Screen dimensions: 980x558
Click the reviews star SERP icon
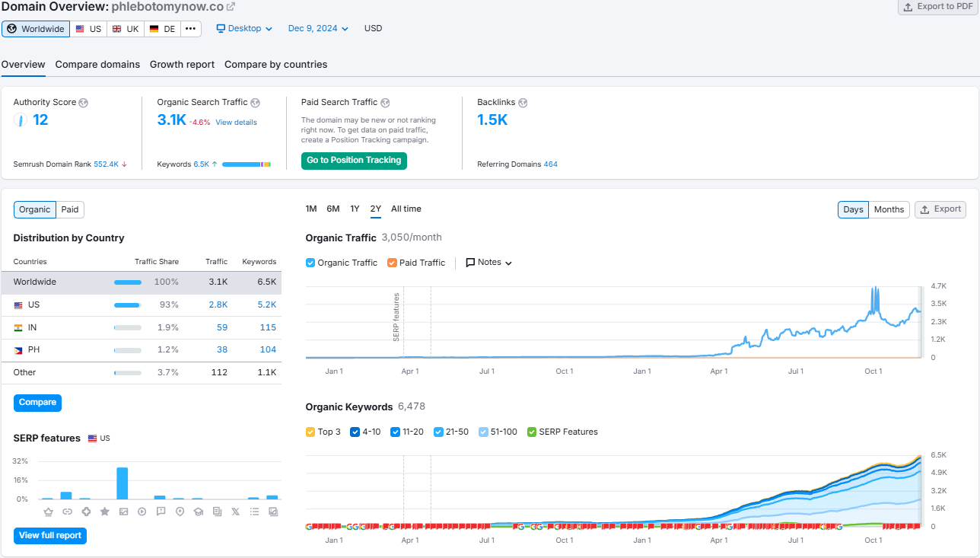[x=105, y=512]
